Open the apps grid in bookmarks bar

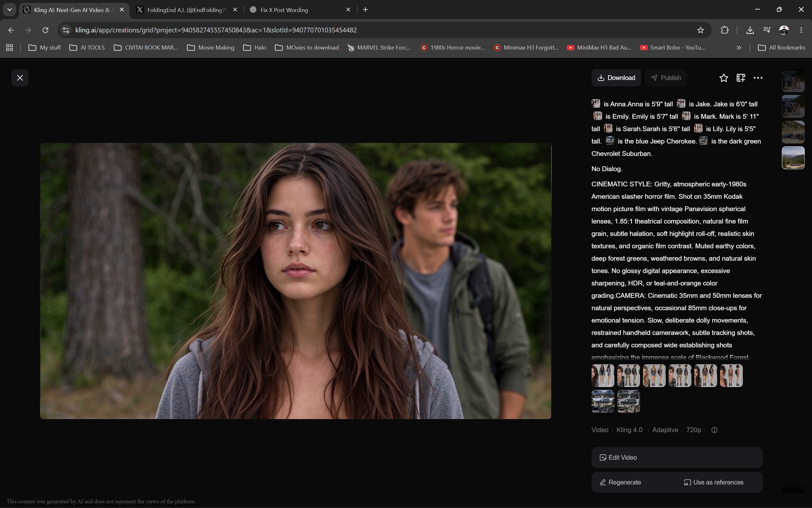pos(10,48)
